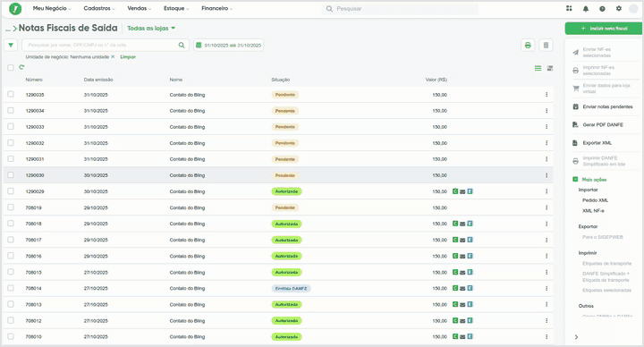Click the search magnifier icon in the filter field
This screenshot has height=347, width=644.
(x=182, y=46)
